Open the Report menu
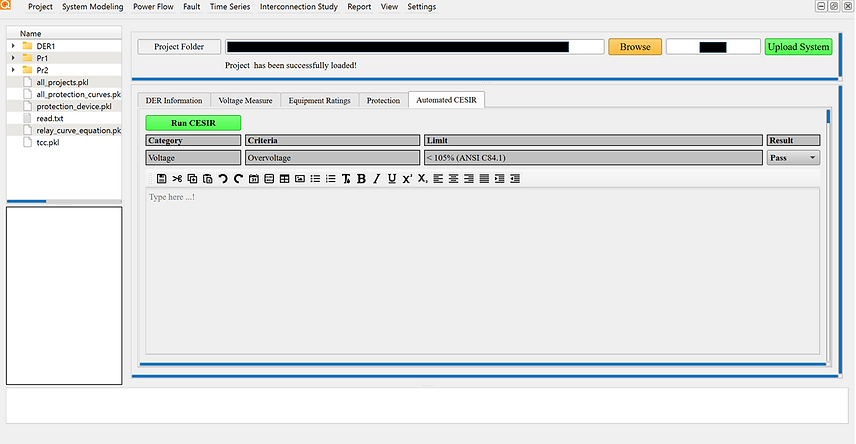This screenshot has width=856, height=444. (359, 7)
